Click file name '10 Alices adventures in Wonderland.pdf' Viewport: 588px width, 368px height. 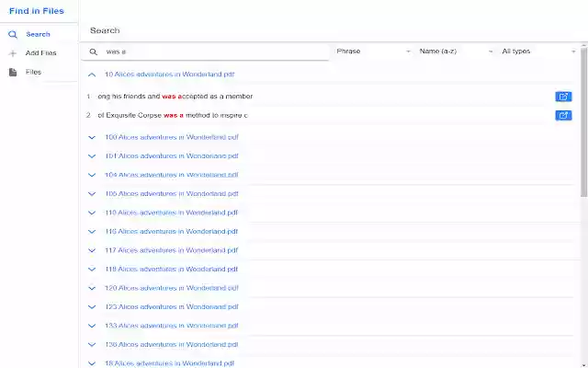[x=169, y=75]
